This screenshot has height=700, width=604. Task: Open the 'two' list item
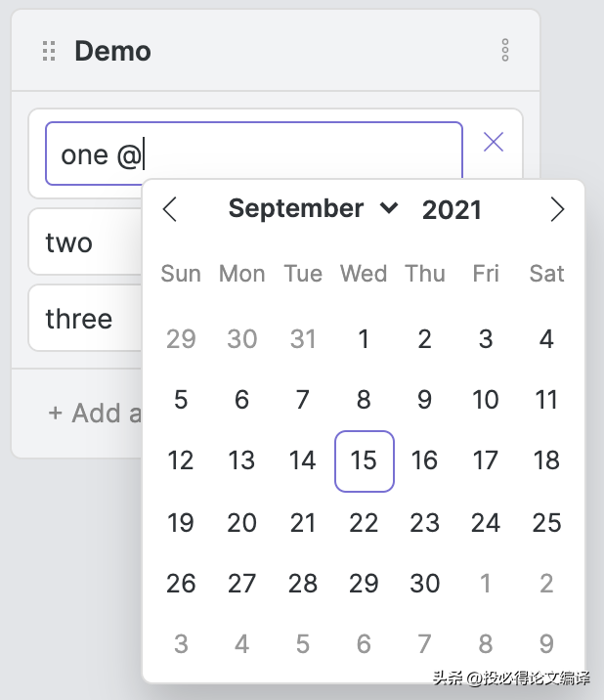point(86,241)
